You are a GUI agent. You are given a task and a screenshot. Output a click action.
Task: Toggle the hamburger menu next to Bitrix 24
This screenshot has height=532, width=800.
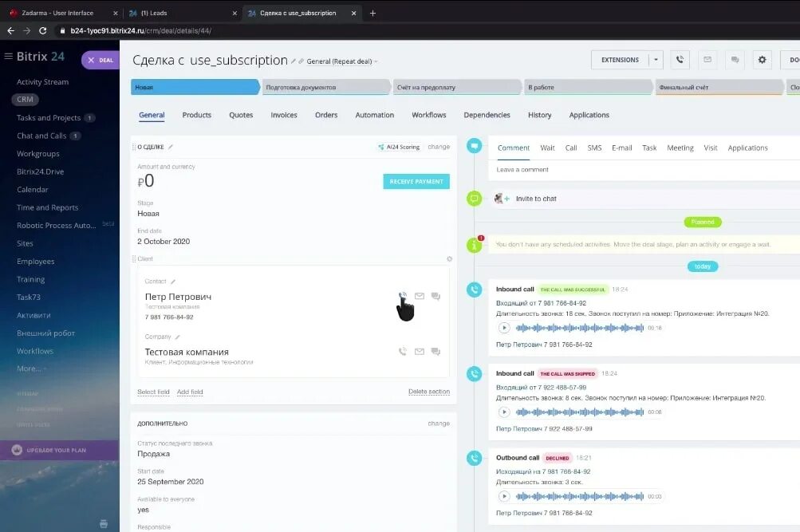[x=8, y=56]
